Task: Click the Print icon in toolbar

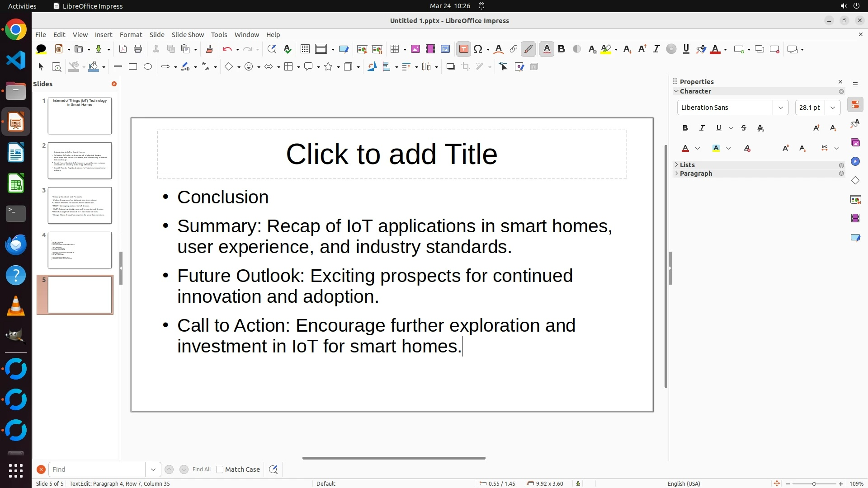Action: coord(138,49)
